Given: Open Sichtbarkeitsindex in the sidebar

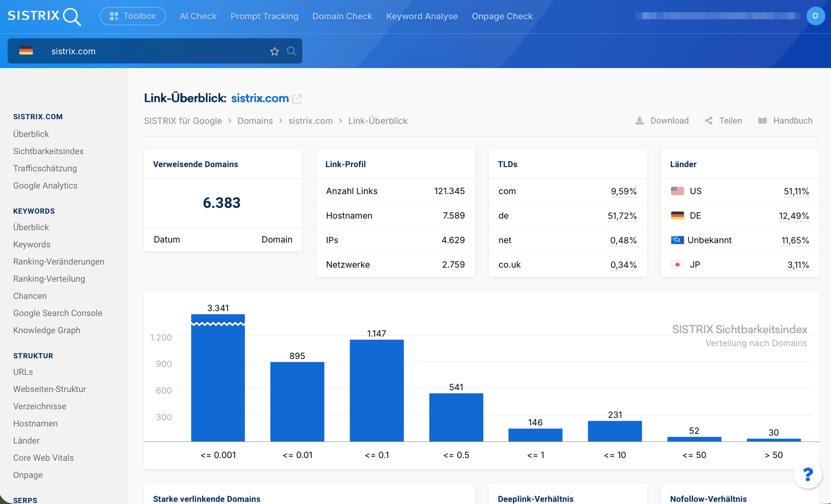Looking at the screenshot, I should pyautogui.click(x=48, y=151).
